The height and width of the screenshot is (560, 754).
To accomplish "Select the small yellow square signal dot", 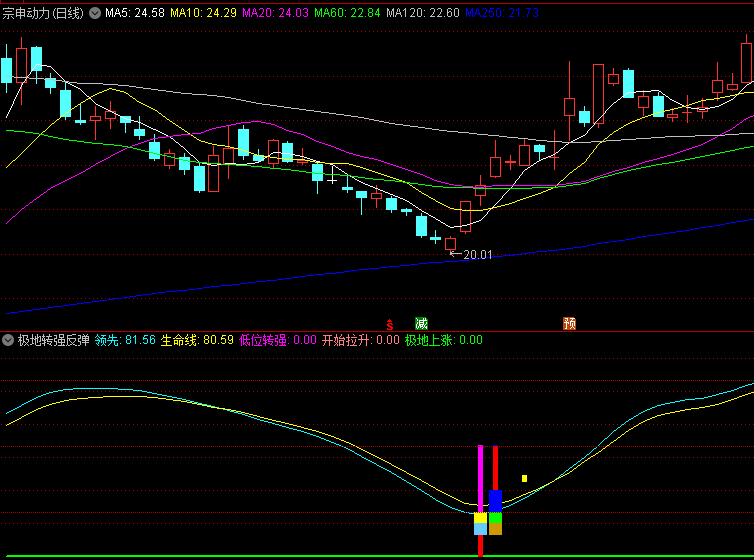I will (x=524, y=478).
